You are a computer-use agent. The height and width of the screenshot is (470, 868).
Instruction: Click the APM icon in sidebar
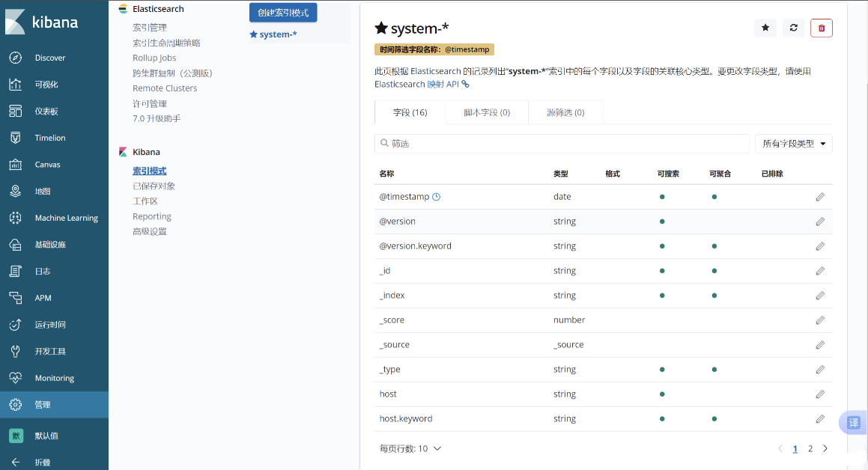[x=16, y=298]
